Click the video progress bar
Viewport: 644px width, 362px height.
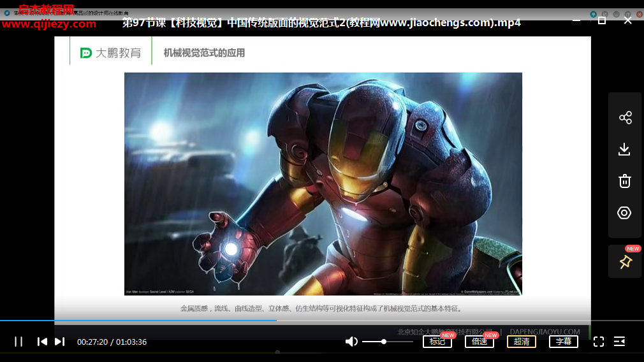click(x=322, y=320)
